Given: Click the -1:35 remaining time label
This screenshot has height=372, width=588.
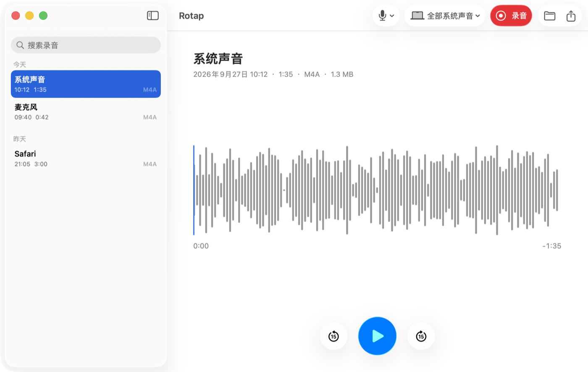Looking at the screenshot, I should pos(551,246).
